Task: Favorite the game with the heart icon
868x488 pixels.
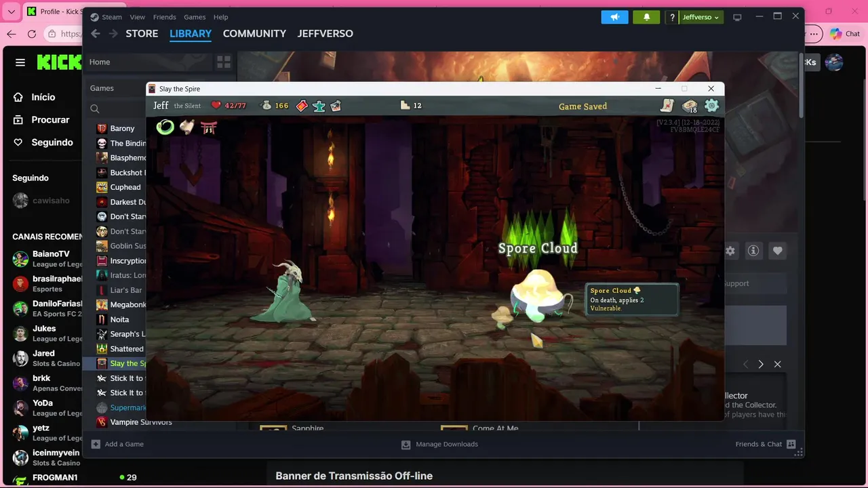Action: point(778,251)
